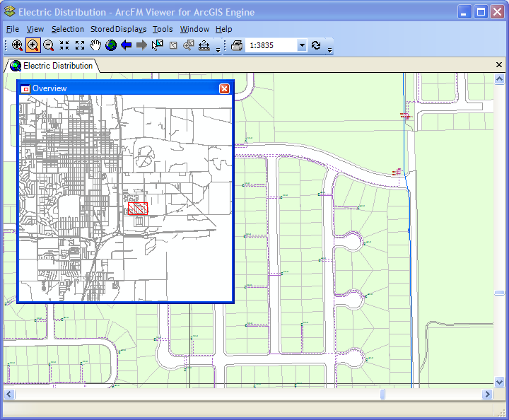Screen dimensions: 509x420
Task: Choose the Select Features tool
Action: pyautogui.click(x=158, y=45)
